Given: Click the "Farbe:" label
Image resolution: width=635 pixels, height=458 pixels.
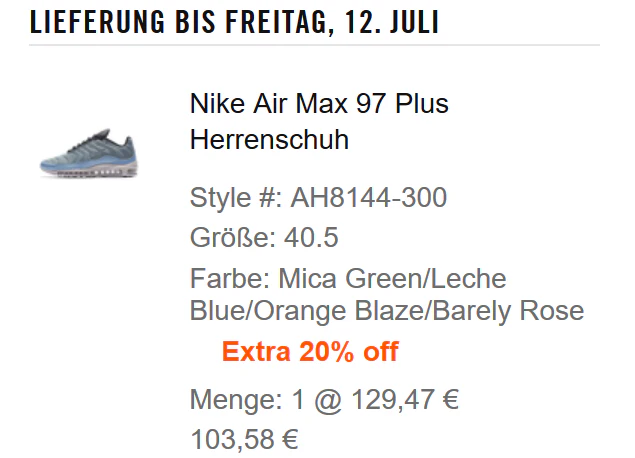Looking at the screenshot, I should click(x=230, y=279).
